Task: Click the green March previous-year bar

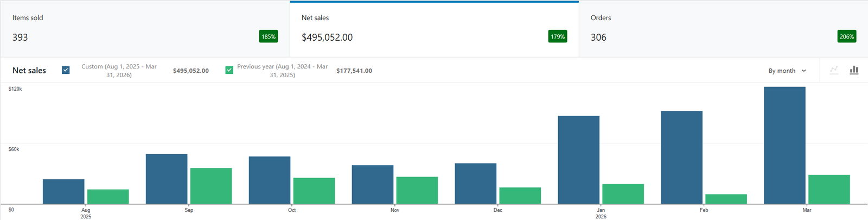Action: point(829,190)
